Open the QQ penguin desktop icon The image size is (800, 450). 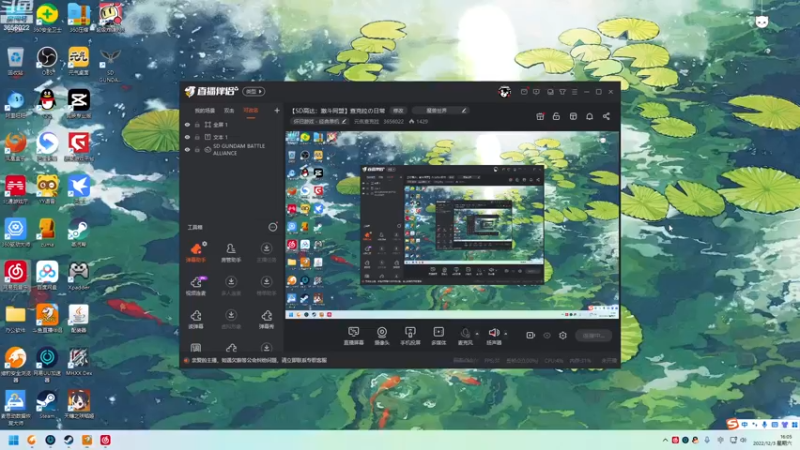(47, 103)
